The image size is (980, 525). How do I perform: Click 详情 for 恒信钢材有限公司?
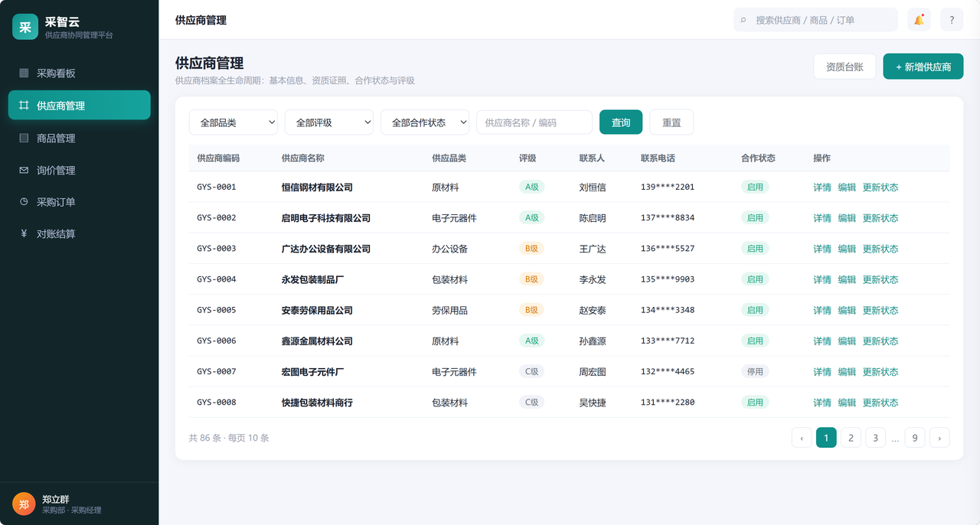822,187
